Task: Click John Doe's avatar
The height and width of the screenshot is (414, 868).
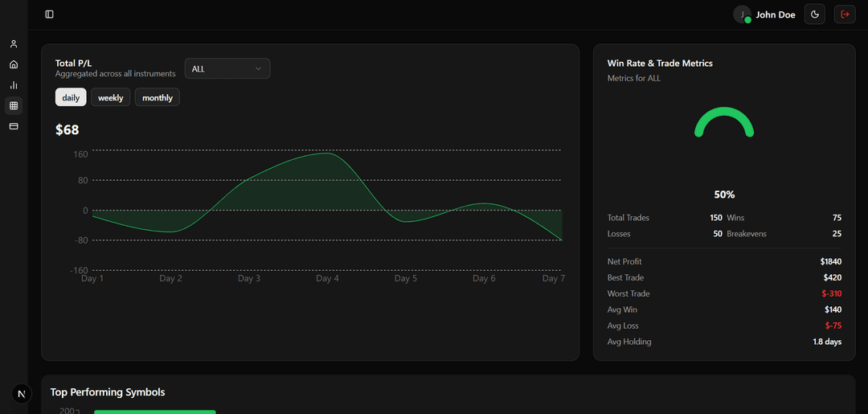Action: pyautogui.click(x=742, y=14)
